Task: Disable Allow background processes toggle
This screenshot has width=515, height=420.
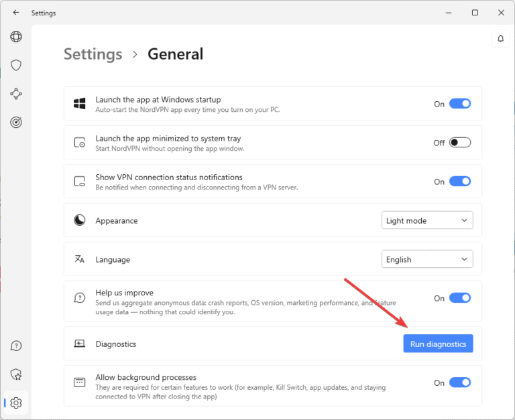Action: (x=460, y=382)
